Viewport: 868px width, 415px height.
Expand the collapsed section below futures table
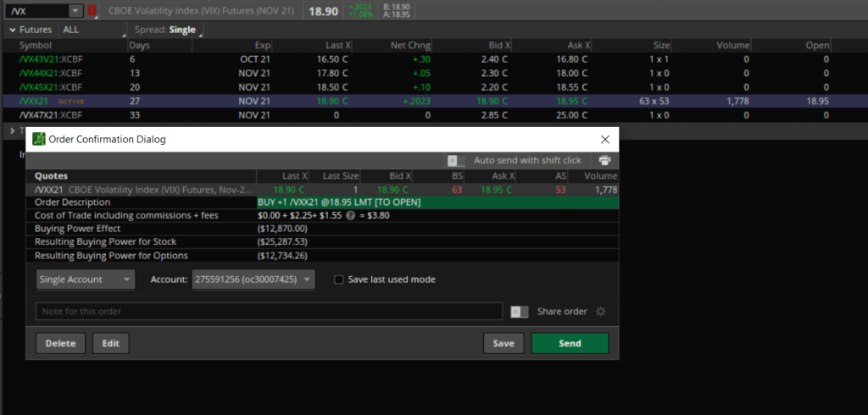click(x=12, y=130)
